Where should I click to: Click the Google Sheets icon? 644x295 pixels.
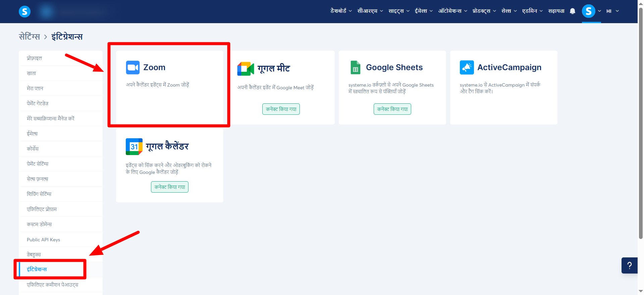click(356, 67)
